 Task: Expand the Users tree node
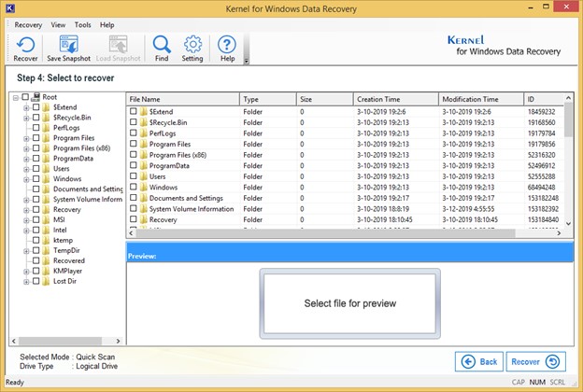(x=26, y=170)
